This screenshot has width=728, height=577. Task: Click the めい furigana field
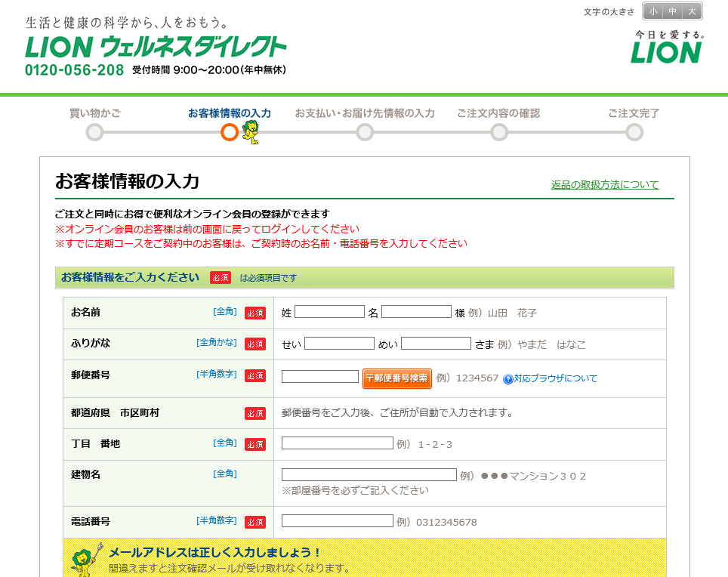pyautogui.click(x=436, y=343)
